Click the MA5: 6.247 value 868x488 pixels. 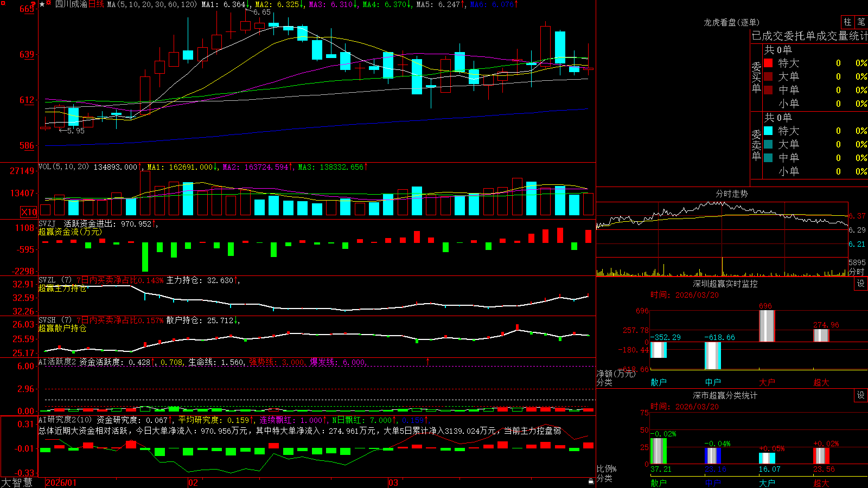coord(438,4)
